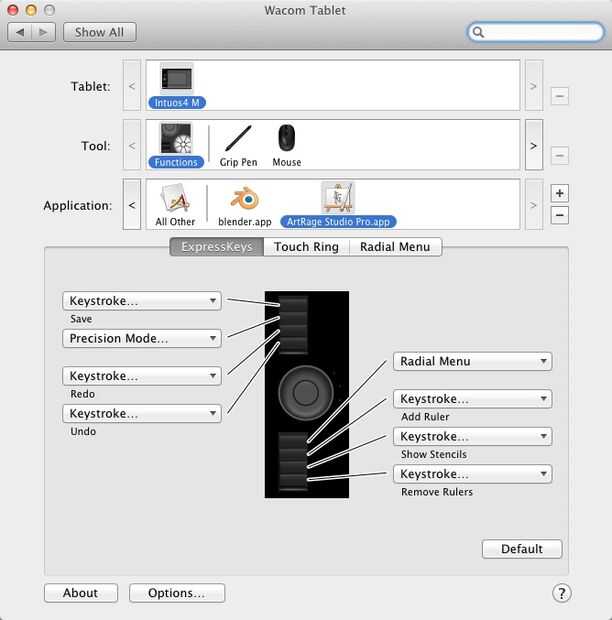Open the Save Keystroke dropdown
The width and height of the screenshot is (612, 620).
click(x=142, y=301)
